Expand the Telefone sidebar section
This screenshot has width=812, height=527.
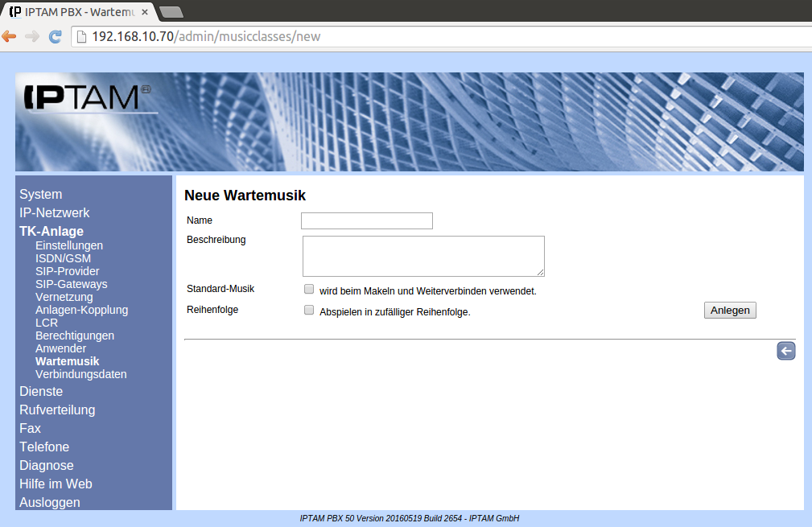click(44, 447)
